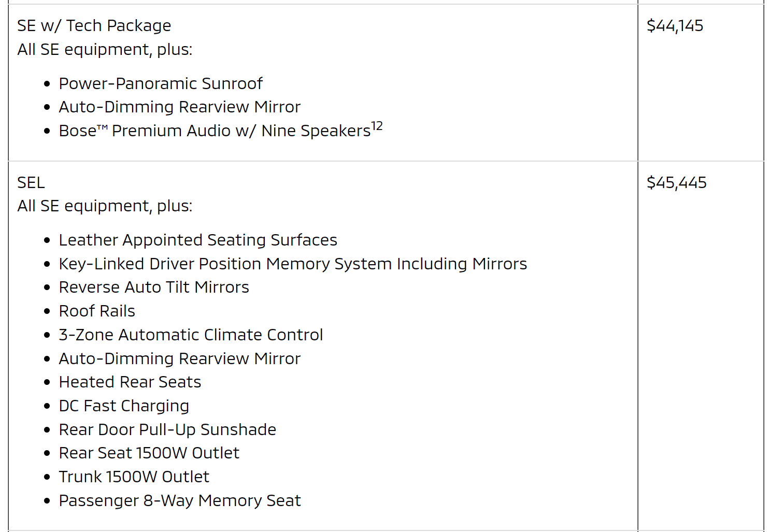Image resolution: width=770 pixels, height=532 pixels.
Task: Click Auto-Dimming Rearview Mirror under Tech Package
Action: tap(179, 107)
